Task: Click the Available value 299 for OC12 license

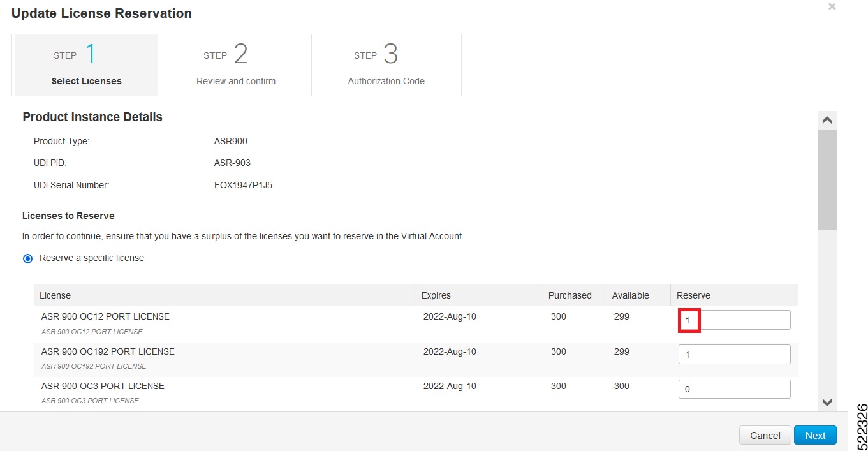Action: (622, 316)
